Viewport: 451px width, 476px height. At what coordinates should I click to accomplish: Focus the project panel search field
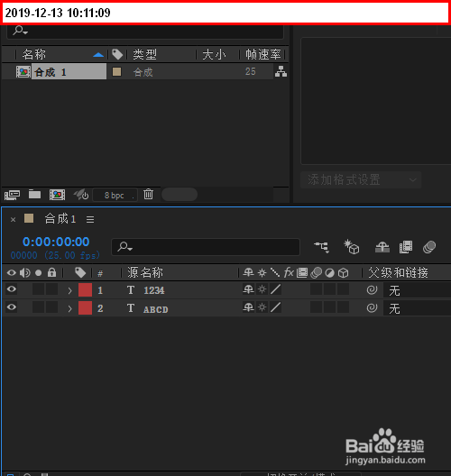pos(145,31)
